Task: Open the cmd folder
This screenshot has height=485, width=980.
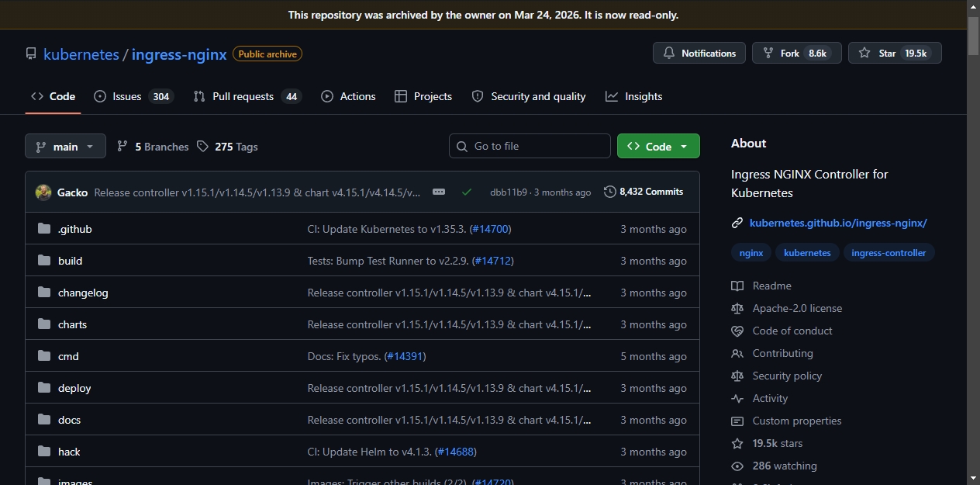Action: 68,356
